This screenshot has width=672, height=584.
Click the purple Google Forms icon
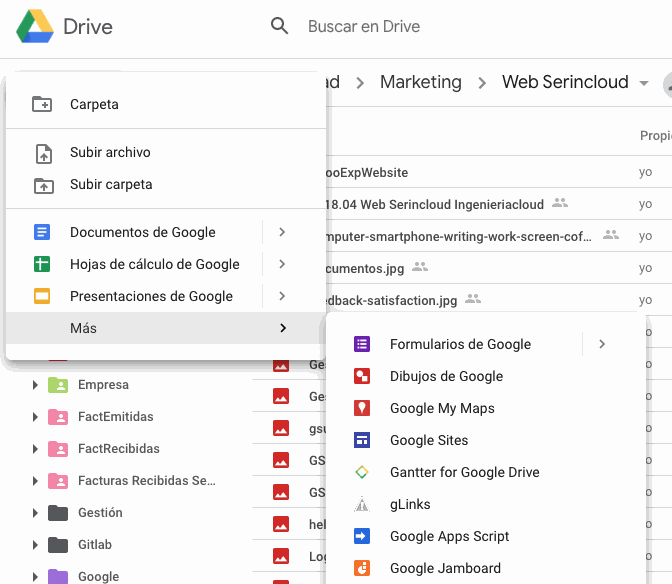tap(362, 344)
